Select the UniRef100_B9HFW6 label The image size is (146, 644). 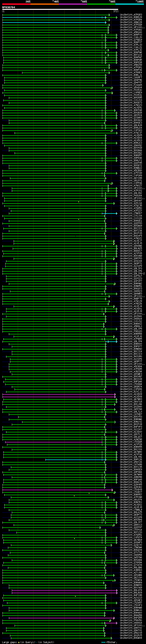tap(131, 53)
